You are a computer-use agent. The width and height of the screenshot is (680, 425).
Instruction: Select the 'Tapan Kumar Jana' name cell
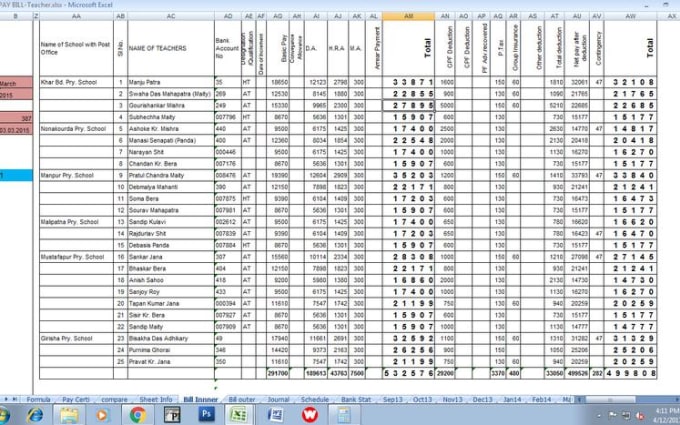pyautogui.click(x=171, y=304)
